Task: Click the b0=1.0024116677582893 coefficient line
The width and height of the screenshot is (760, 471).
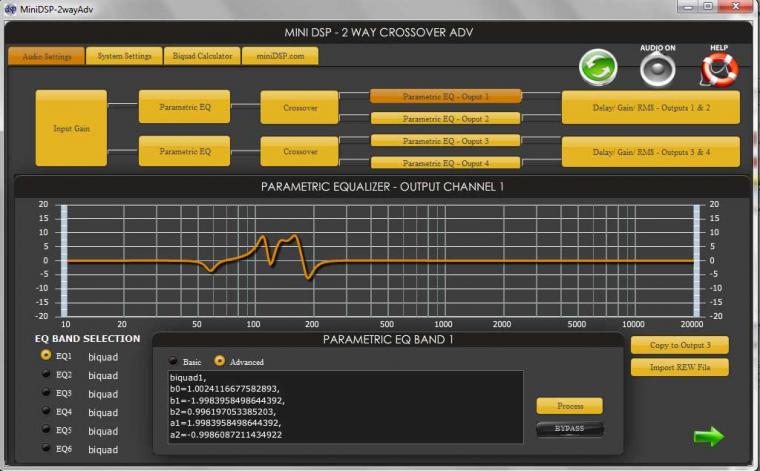Action: [x=224, y=389]
